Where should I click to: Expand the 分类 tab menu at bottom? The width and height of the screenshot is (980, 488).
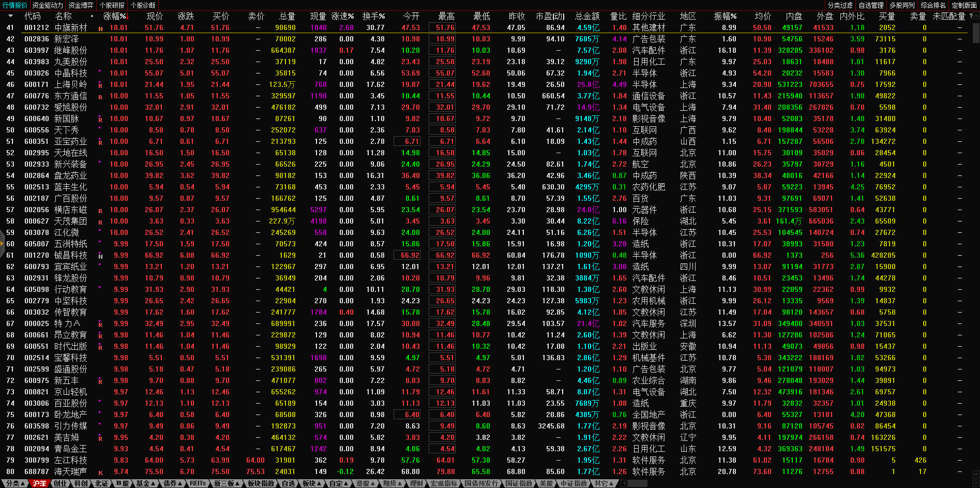14,483
